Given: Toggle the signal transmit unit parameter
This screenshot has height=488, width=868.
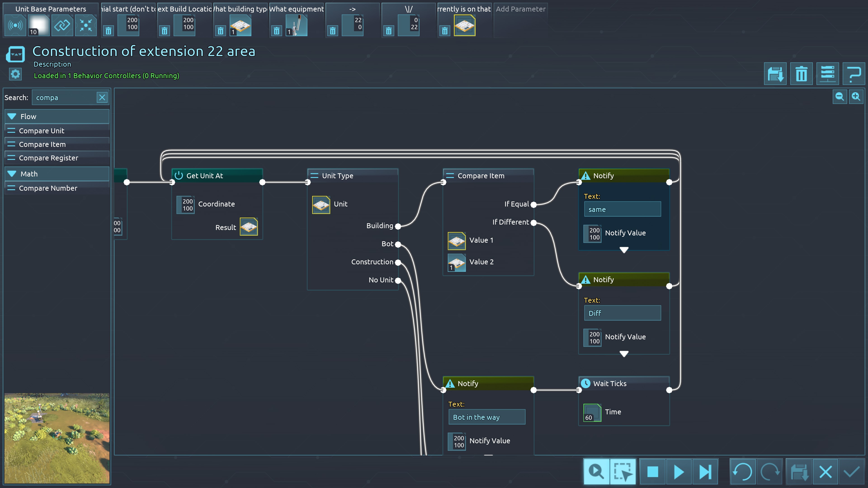Looking at the screenshot, I should coord(16,25).
